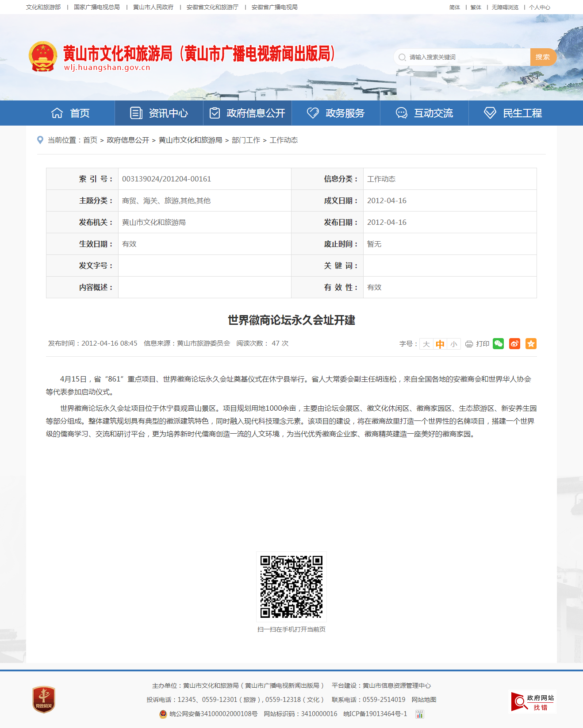Share article via Weibo icon
Image resolution: width=583 pixels, height=728 pixels.
point(514,344)
